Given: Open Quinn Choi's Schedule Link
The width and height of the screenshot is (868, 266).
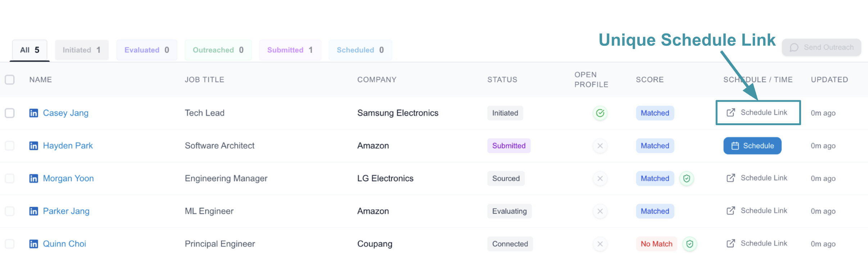Looking at the screenshot, I should pos(757,244).
